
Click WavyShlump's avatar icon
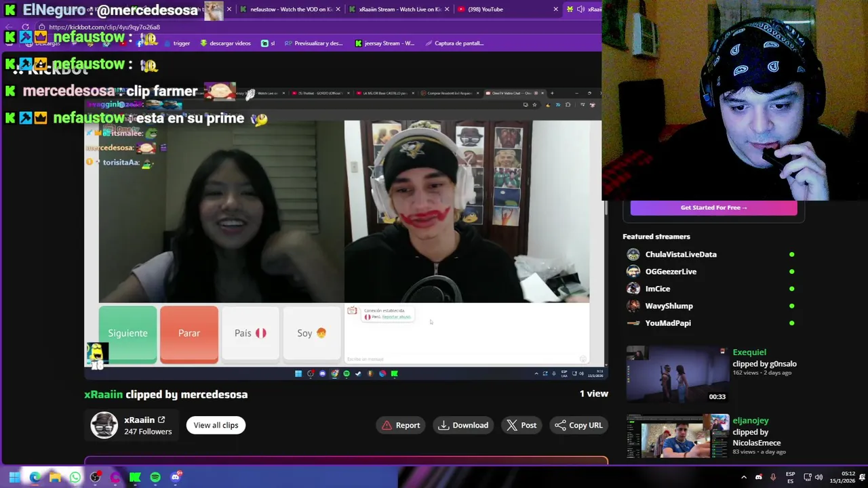click(x=633, y=306)
